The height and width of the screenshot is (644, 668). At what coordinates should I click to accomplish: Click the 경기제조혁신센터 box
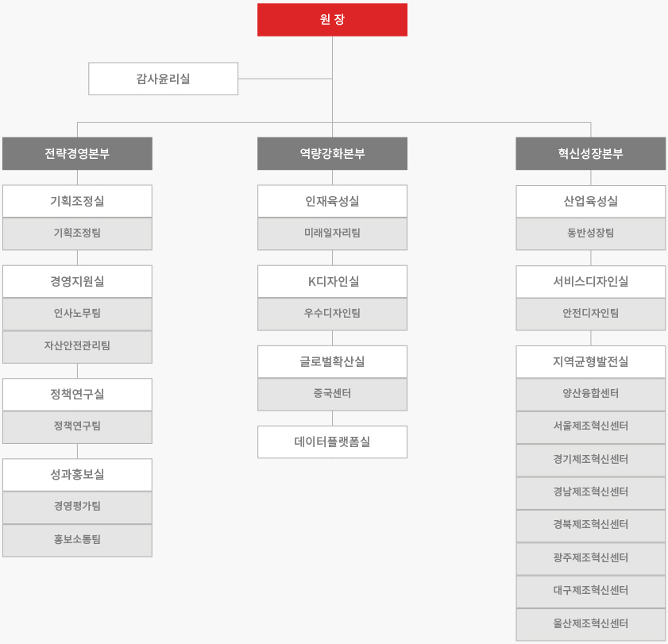pos(590,460)
